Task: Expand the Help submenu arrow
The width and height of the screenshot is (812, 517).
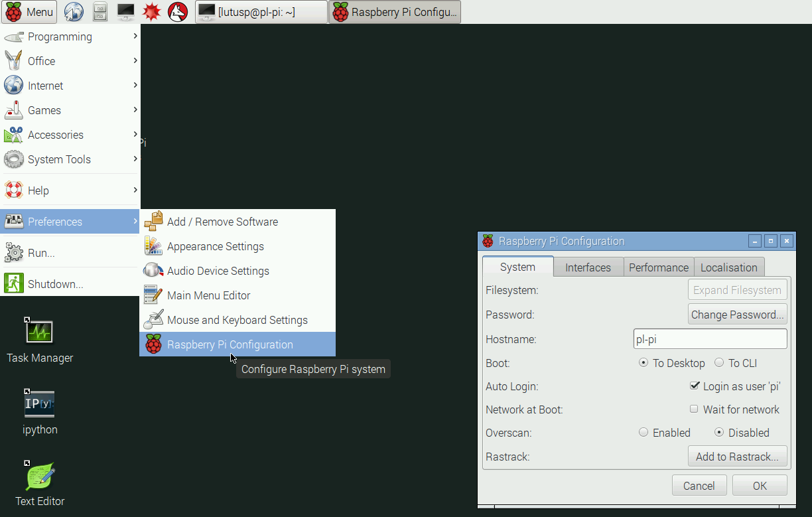Action: coord(135,190)
